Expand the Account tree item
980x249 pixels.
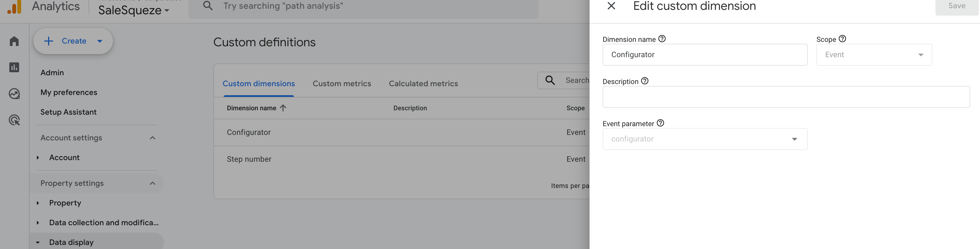pyautogui.click(x=38, y=158)
